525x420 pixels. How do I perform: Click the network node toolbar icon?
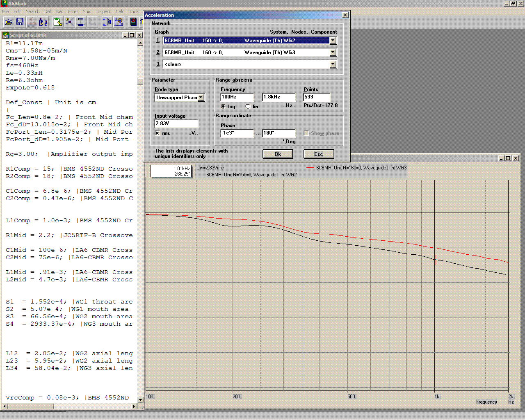click(x=69, y=22)
